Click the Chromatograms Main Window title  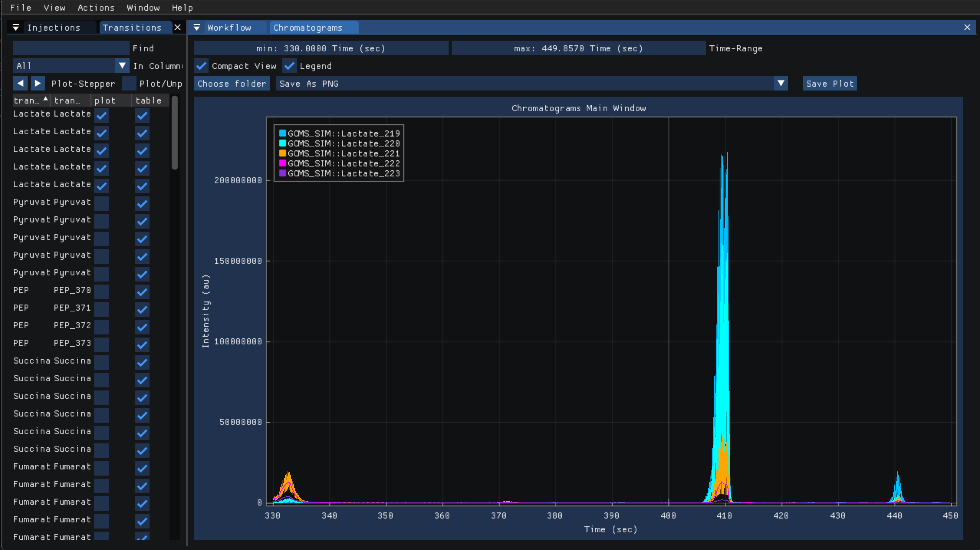(x=579, y=108)
